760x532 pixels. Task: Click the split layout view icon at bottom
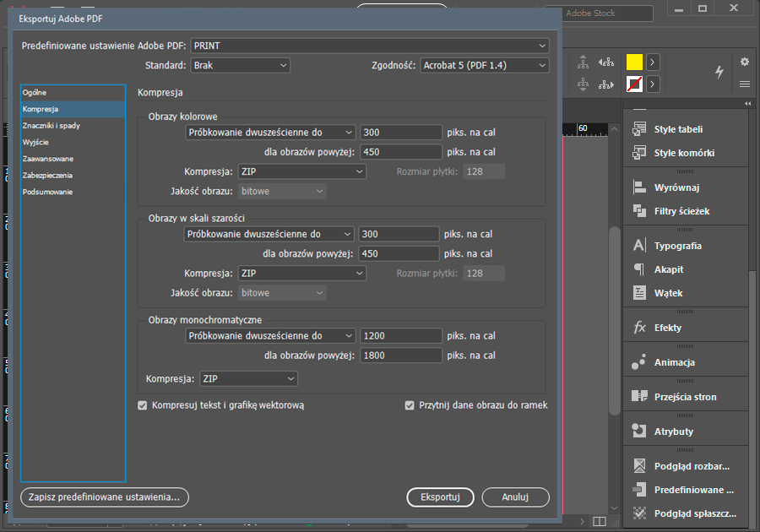(600, 521)
